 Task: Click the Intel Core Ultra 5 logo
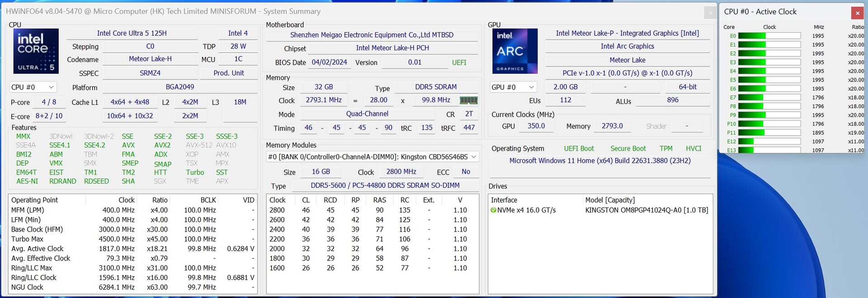[x=36, y=51]
